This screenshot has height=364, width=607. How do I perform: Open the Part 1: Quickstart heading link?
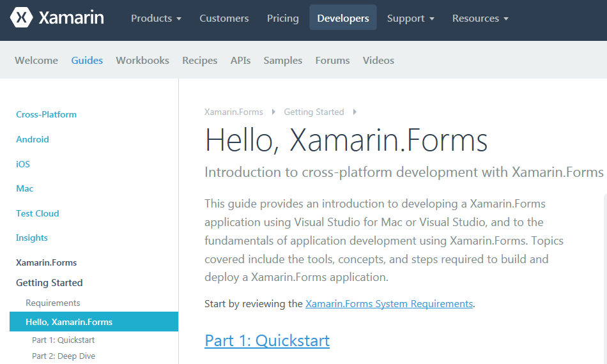point(267,340)
